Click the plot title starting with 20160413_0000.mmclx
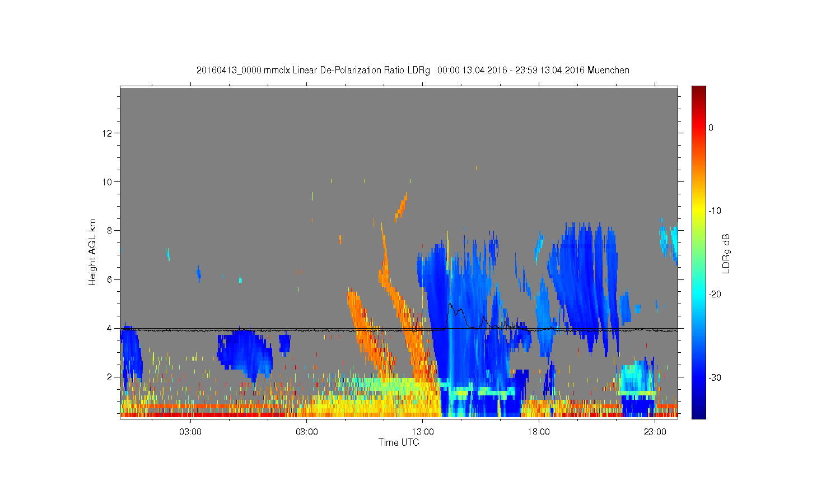The width and height of the screenshot is (840, 504). point(413,71)
